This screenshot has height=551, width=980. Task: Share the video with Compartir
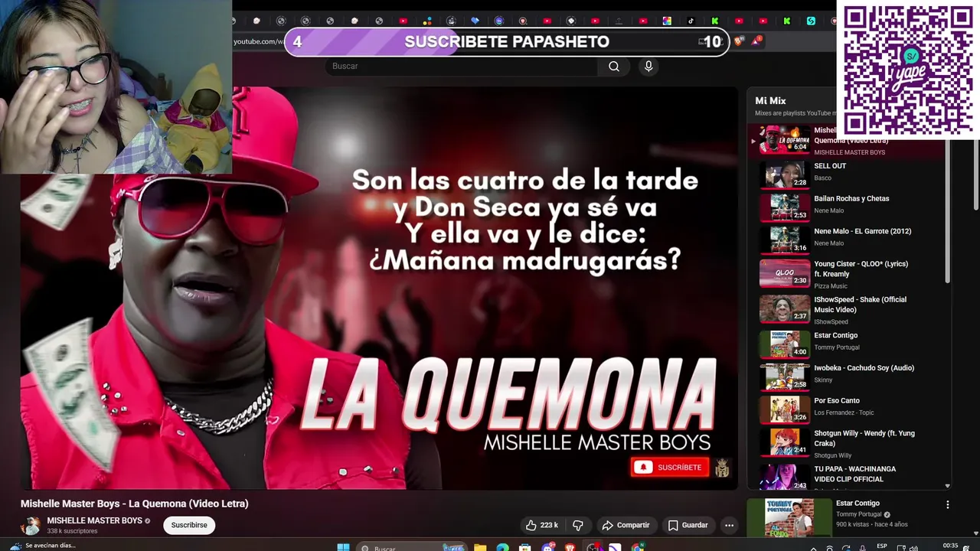pos(626,525)
